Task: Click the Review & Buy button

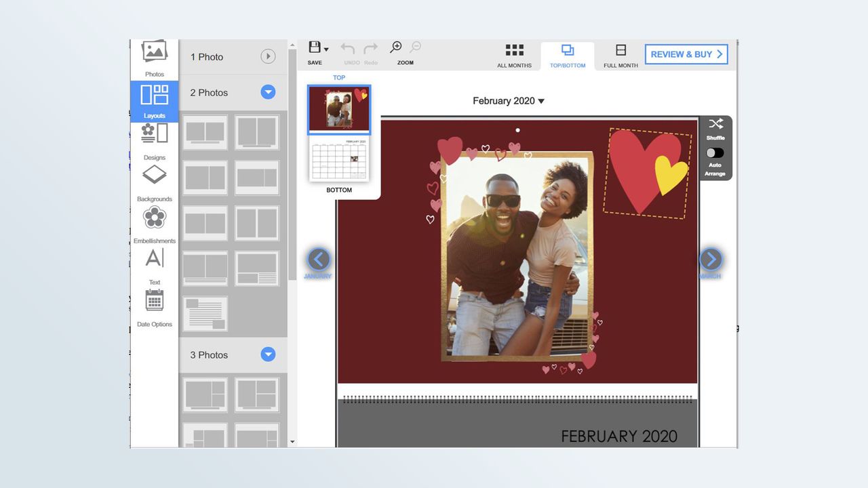Action: click(686, 54)
